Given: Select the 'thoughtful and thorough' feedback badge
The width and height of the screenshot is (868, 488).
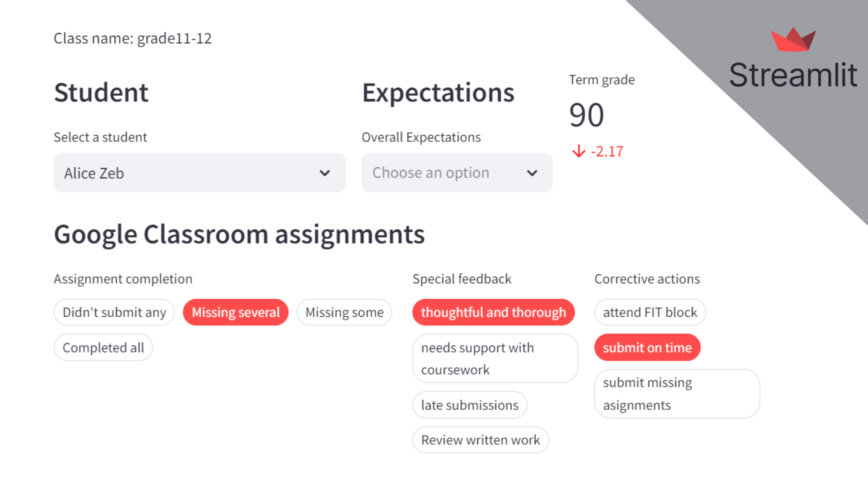Looking at the screenshot, I should [x=493, y=312].
